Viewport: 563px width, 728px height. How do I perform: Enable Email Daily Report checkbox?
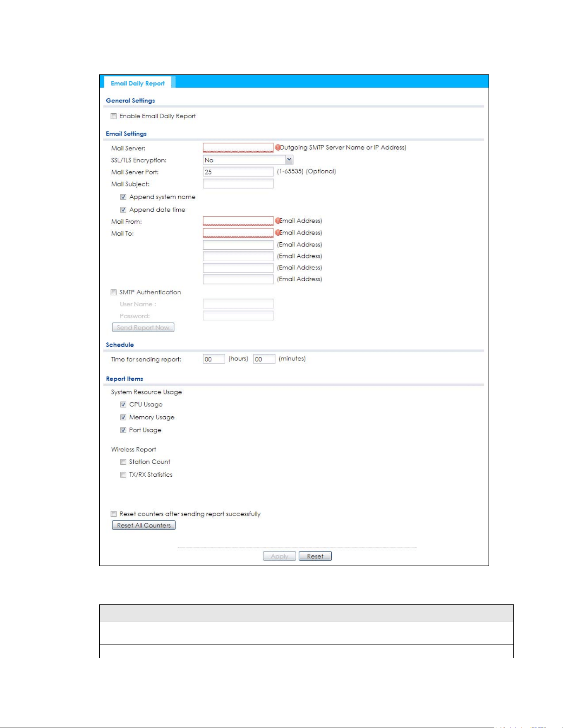pyautogui.click(x=113, y=116)
